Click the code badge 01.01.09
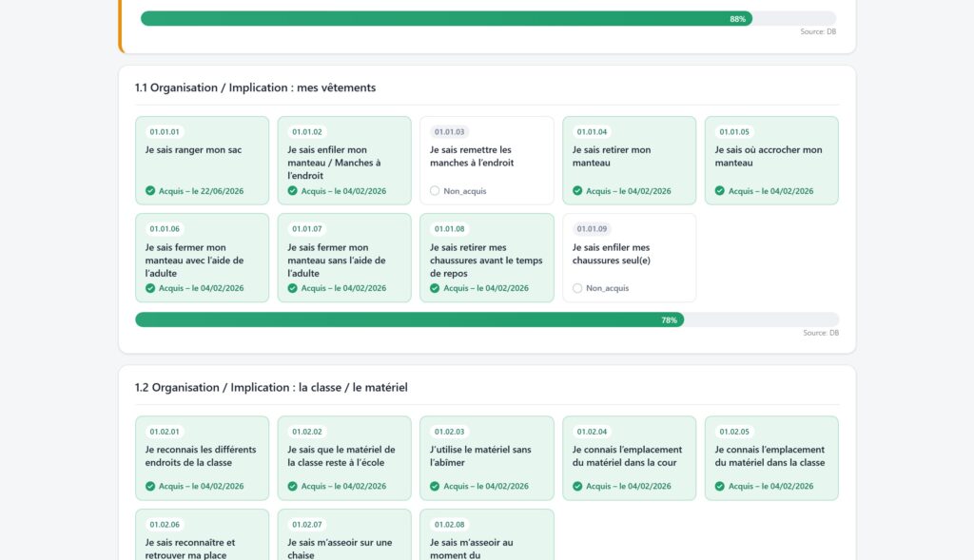The width and height of the screenshot is (974, 560). point(592,229)
